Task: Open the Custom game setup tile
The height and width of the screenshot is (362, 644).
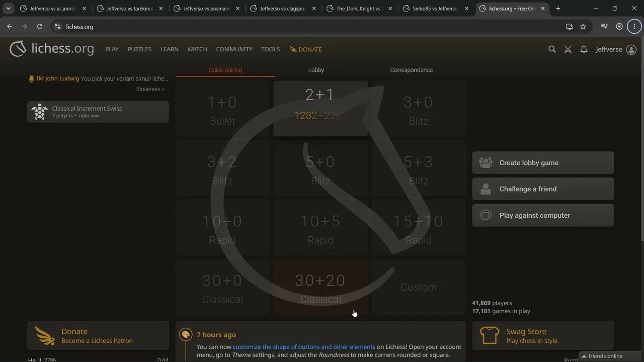Action: click(419, 287)
